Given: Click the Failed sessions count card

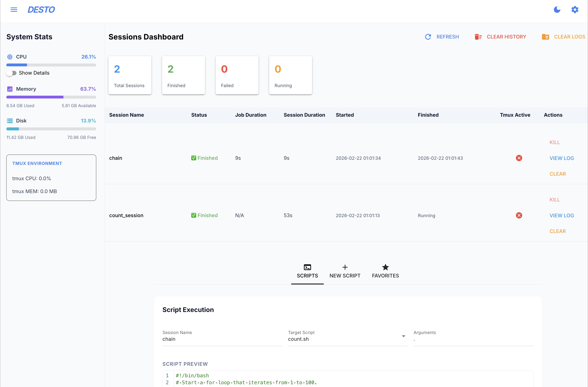Looking at the screenshot, I should pyautogui.click(x=237, y=75).
